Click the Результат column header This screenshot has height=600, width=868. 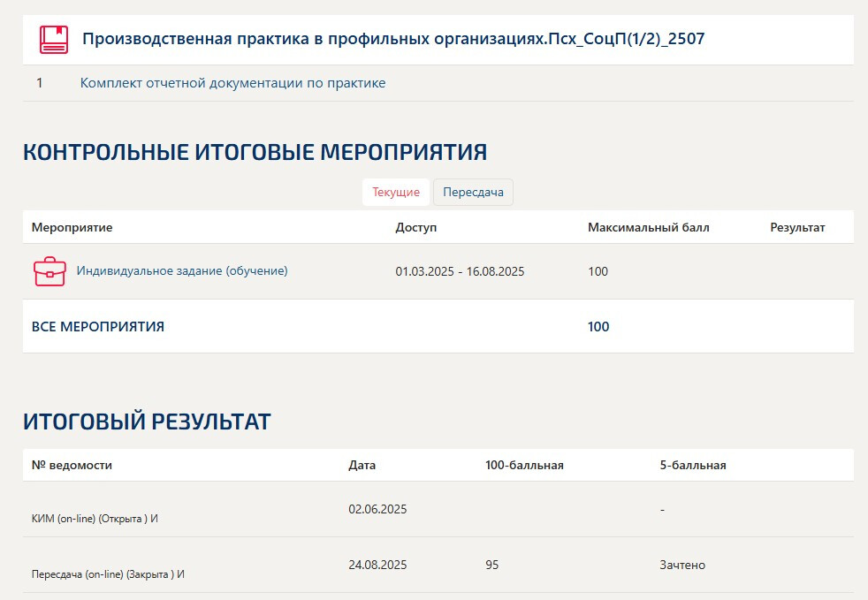pyautogui.click(x=797, y=227)
